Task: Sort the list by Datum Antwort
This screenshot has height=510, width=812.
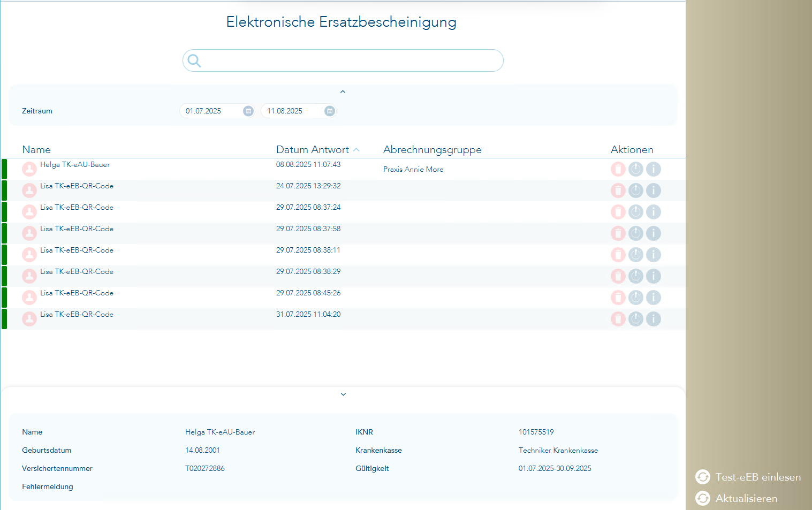Action: click(x=313, y=150)
